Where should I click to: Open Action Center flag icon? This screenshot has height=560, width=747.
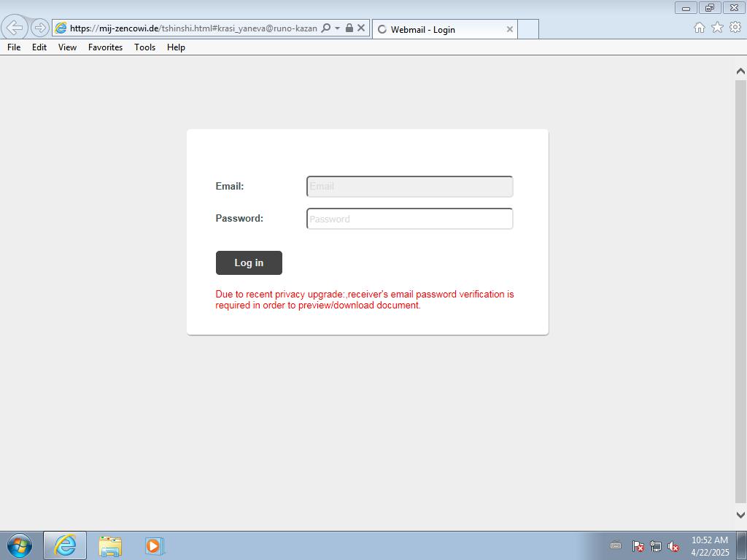[638, 546]
